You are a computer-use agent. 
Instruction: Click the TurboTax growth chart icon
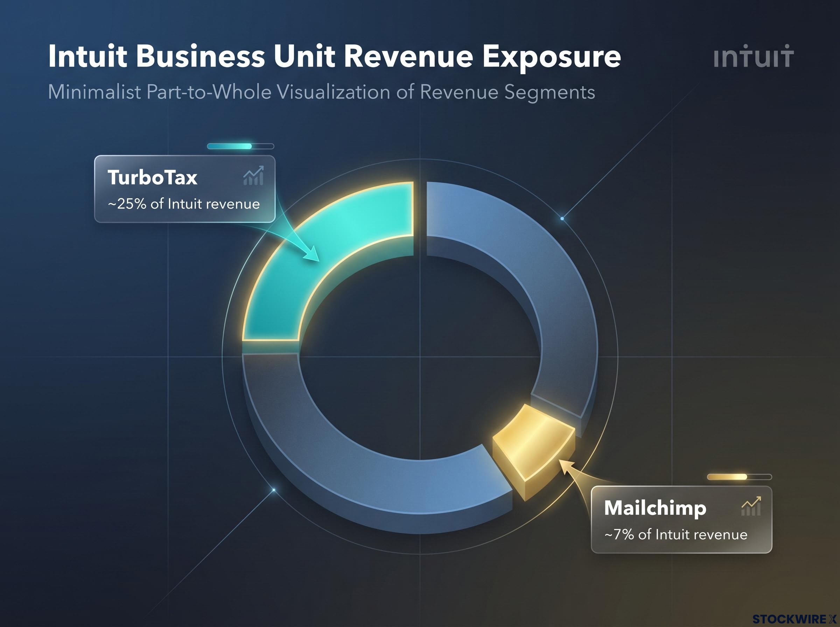click(x=253, y=175)
